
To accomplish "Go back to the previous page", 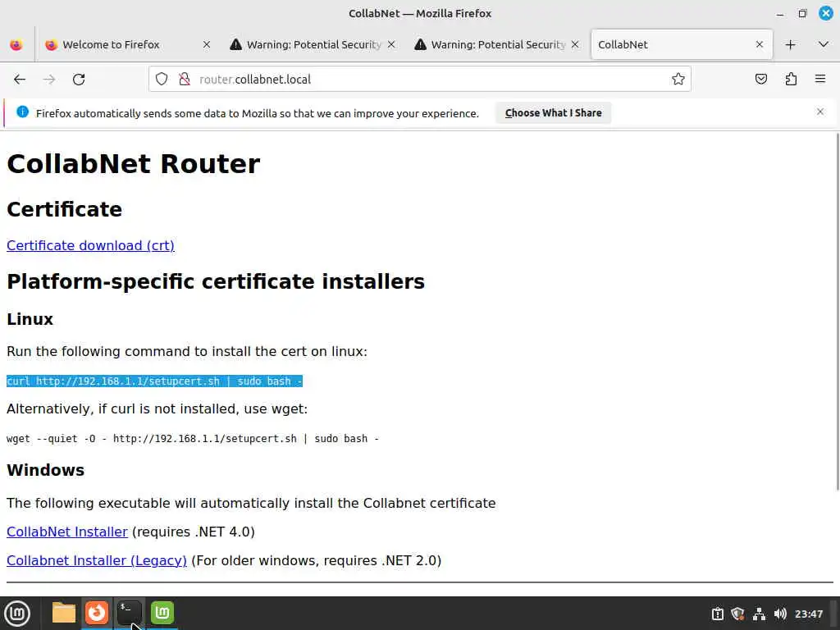I will (20, 80).
